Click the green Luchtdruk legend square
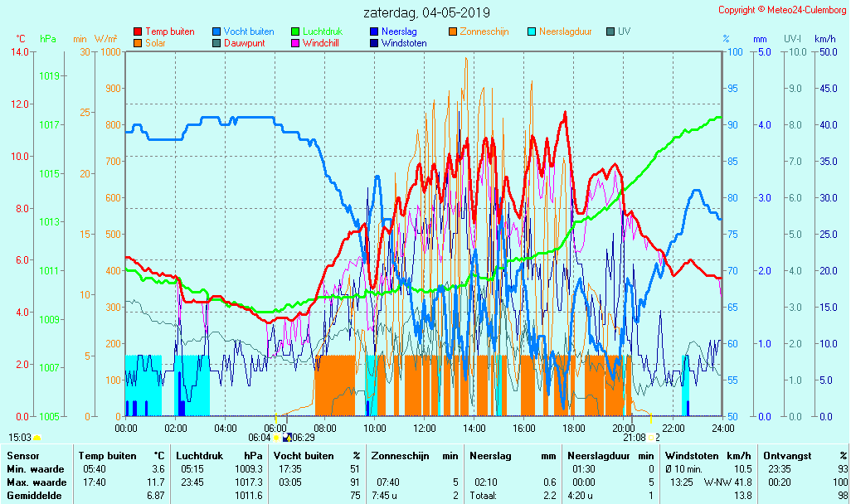Viewport: 851px width, 504px height. click(x=295, y=31)
